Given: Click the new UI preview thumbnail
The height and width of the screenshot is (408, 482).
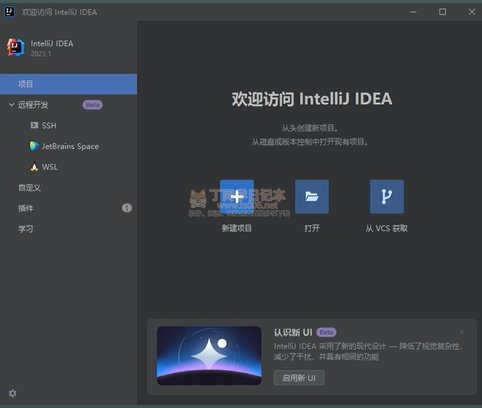Looking at the screenshot, I should 209,355.
